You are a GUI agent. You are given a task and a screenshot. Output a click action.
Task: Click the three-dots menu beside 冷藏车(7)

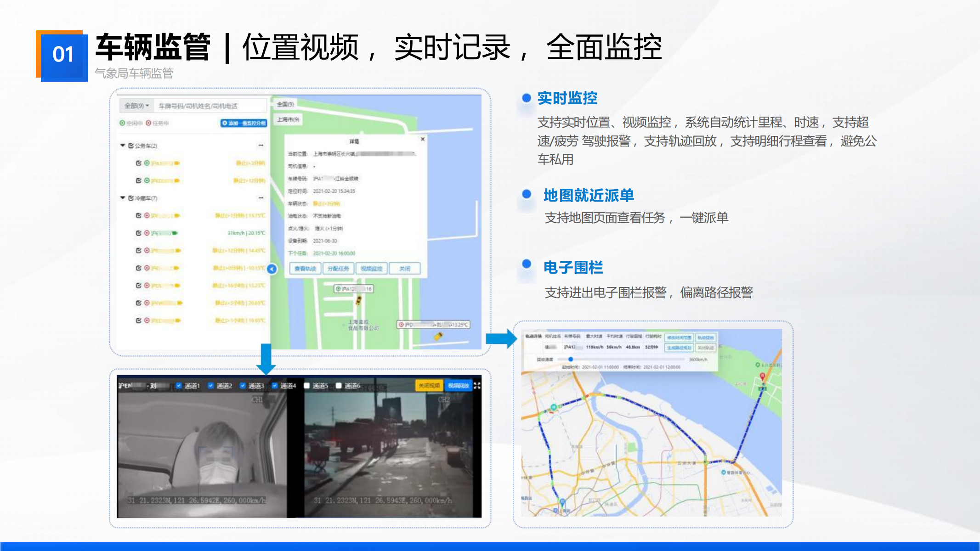click(x=261, y=198)
